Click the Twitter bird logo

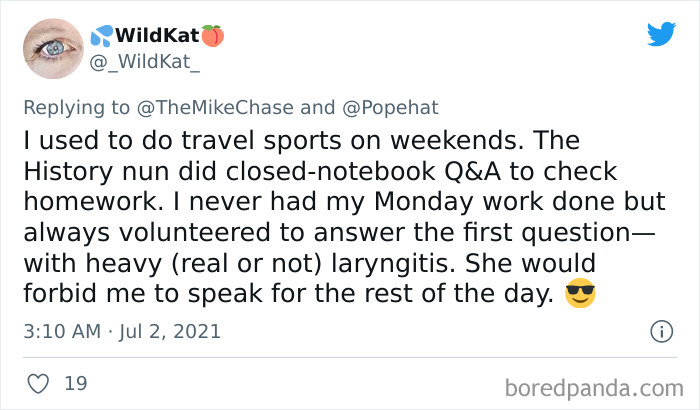[x=660, y=34]
